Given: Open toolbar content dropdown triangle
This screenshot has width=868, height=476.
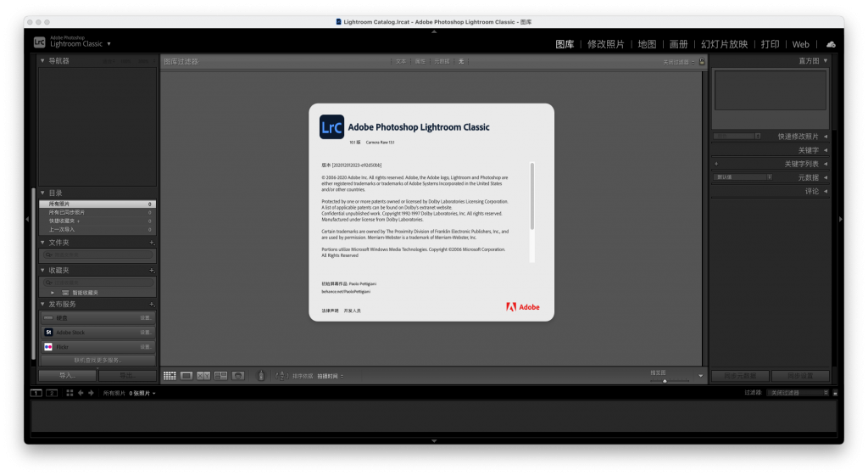Looking at the screenshot, I should 700,376.
